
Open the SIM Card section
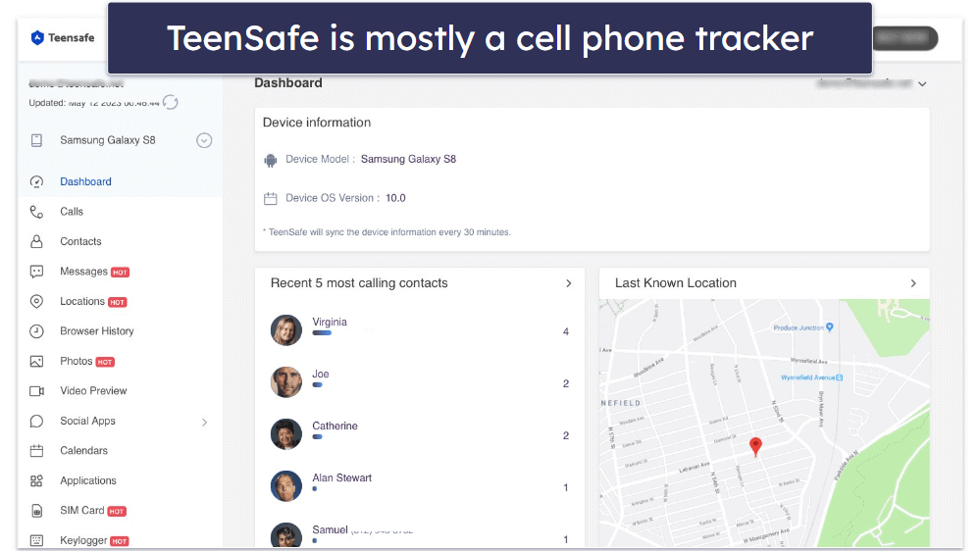click(x=81, y=511)
